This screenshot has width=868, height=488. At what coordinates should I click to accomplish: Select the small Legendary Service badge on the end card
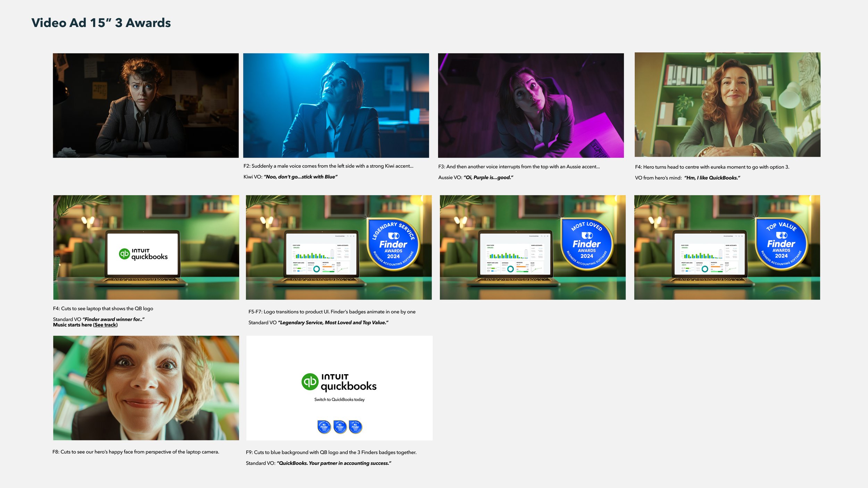324,427
